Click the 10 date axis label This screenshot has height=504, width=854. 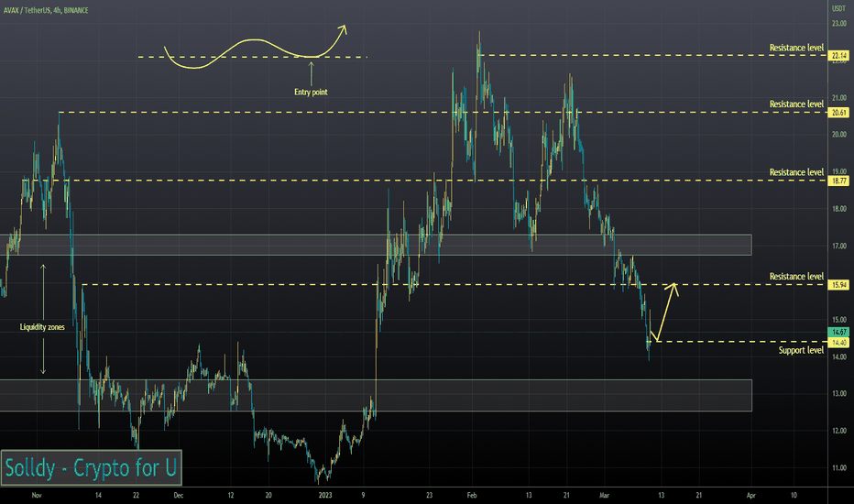[x=794, y=495]
